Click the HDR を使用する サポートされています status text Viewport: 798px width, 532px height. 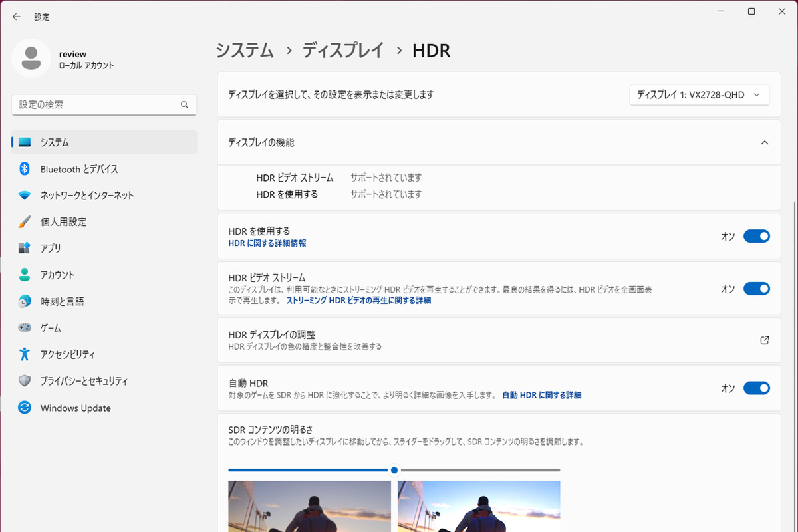[x=386, y=194]
